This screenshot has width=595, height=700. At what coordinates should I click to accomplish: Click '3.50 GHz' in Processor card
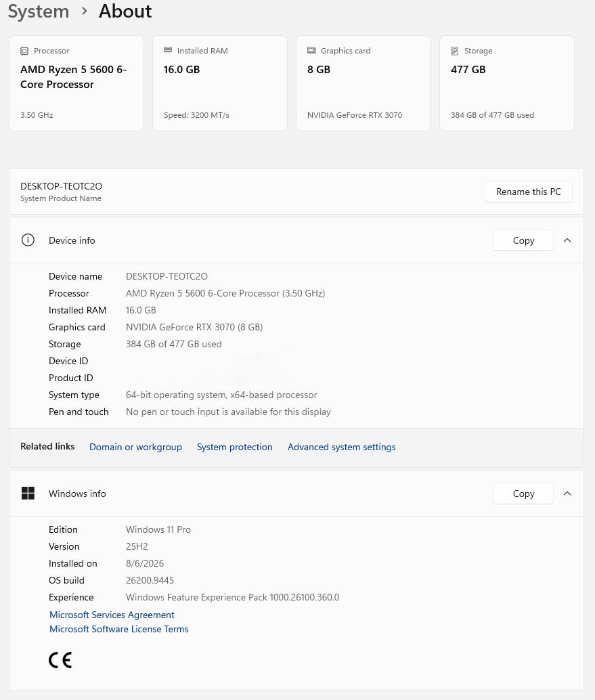37,115
